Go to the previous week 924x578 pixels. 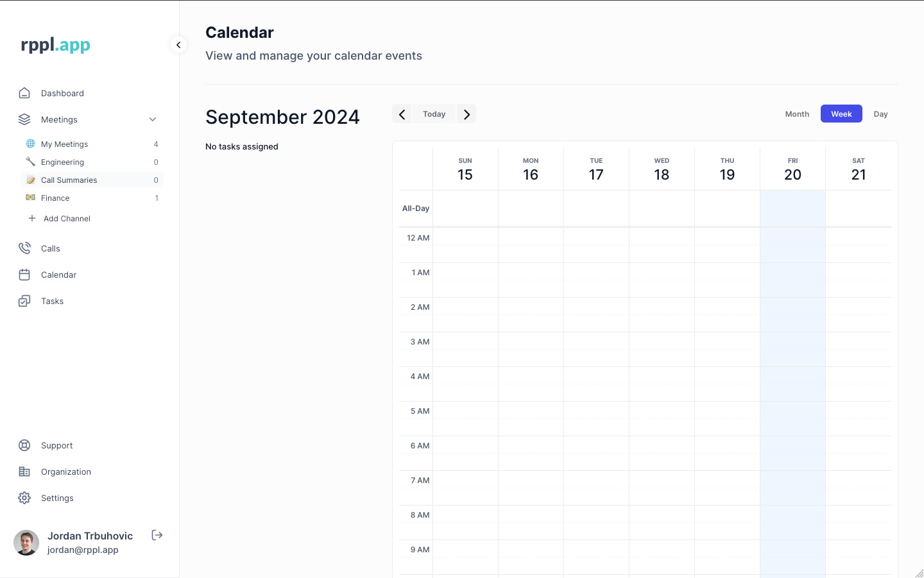click(402, 114)
